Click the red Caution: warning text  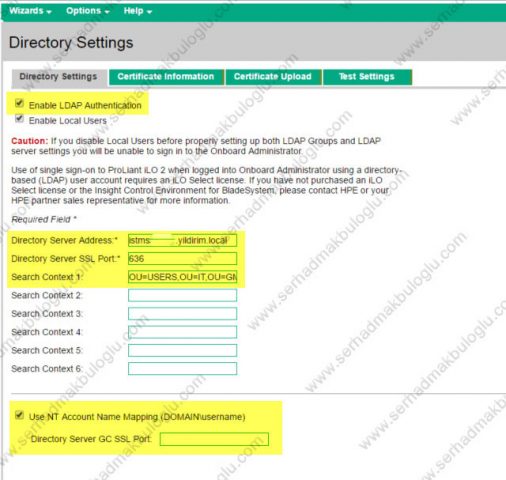click(30, 141)
